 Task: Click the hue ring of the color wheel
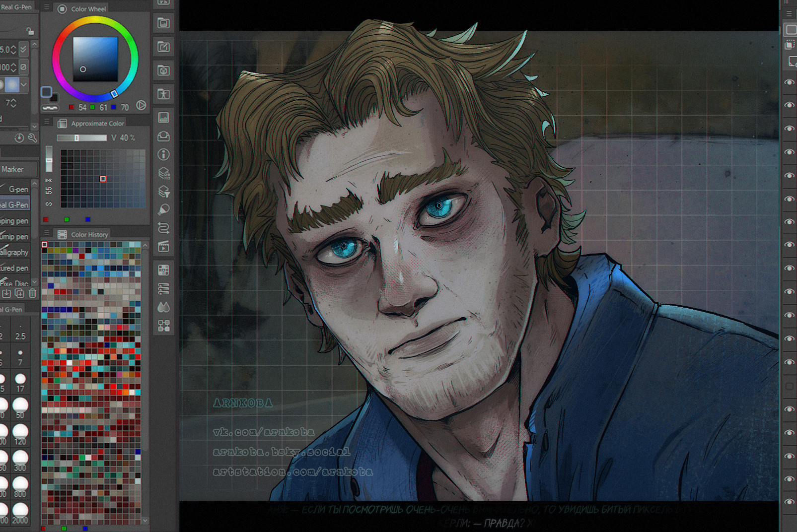click(x=95, y=20)
